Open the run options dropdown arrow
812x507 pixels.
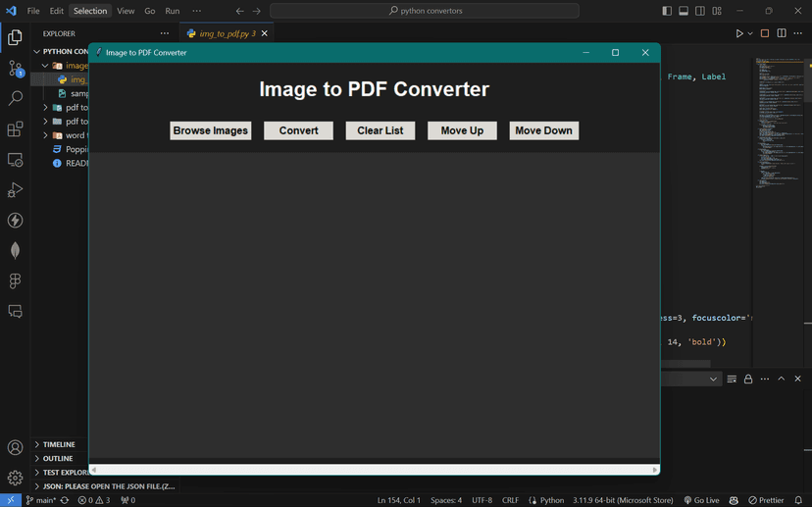click(750, 33)
